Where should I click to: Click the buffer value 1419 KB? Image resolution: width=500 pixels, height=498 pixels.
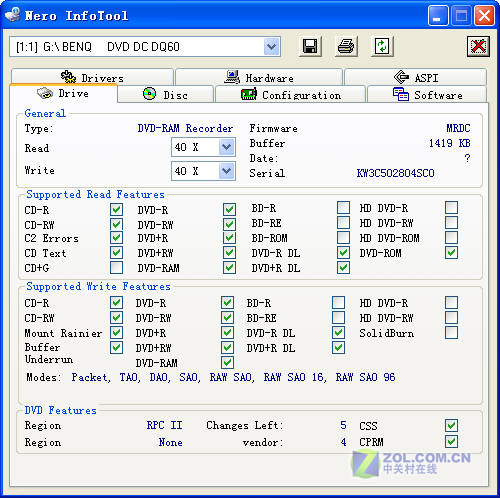coord(449,143)
